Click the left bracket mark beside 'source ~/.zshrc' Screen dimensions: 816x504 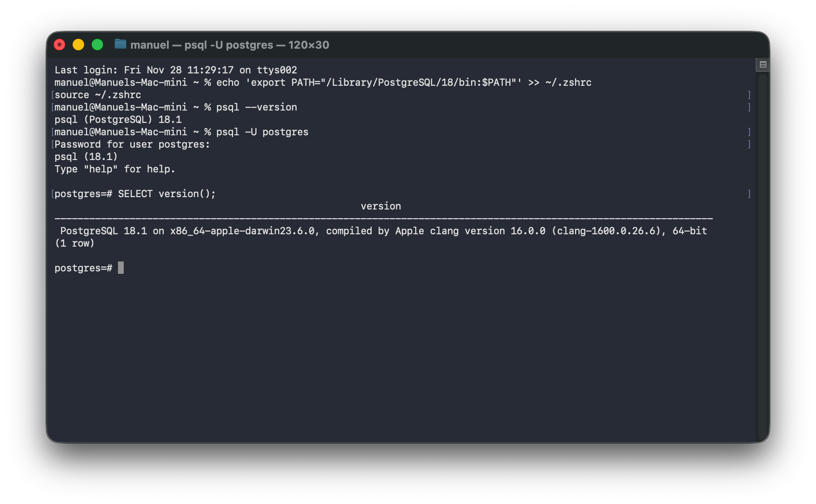[x=52, y=95]
